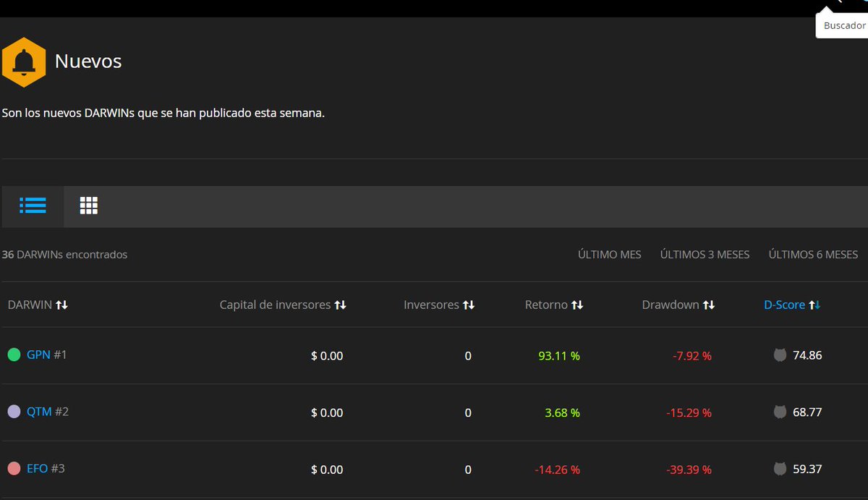Image resolution: width=868 pixels, height=500 pixels.
Task: Click the Capital de inversores header
Action: coord(275,305)
